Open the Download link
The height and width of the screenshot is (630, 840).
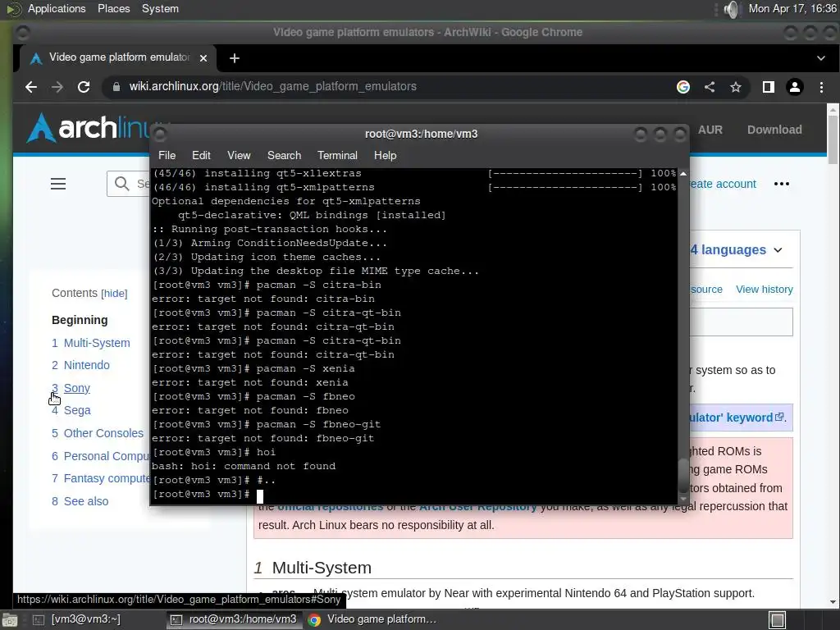[774, 130]
